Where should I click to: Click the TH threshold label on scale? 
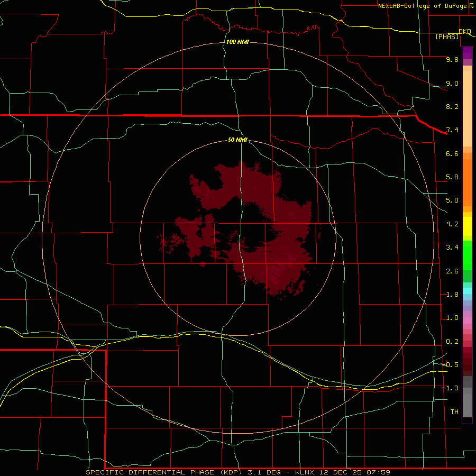[x=454, y=411]
